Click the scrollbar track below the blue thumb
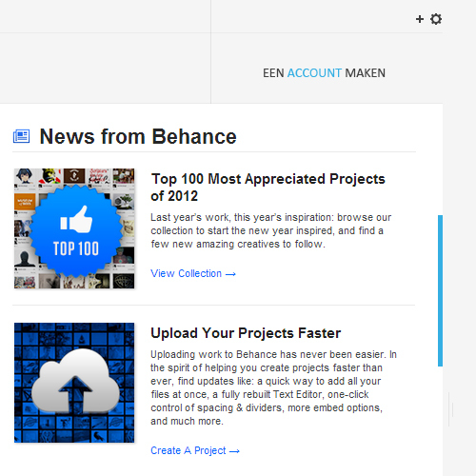476x476 pixels. (440, 419)
